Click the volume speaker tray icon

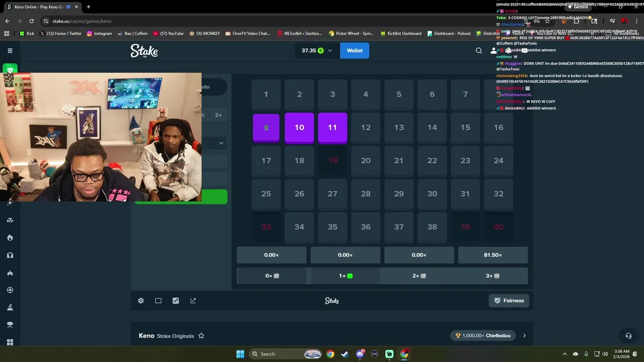[605, 354]
